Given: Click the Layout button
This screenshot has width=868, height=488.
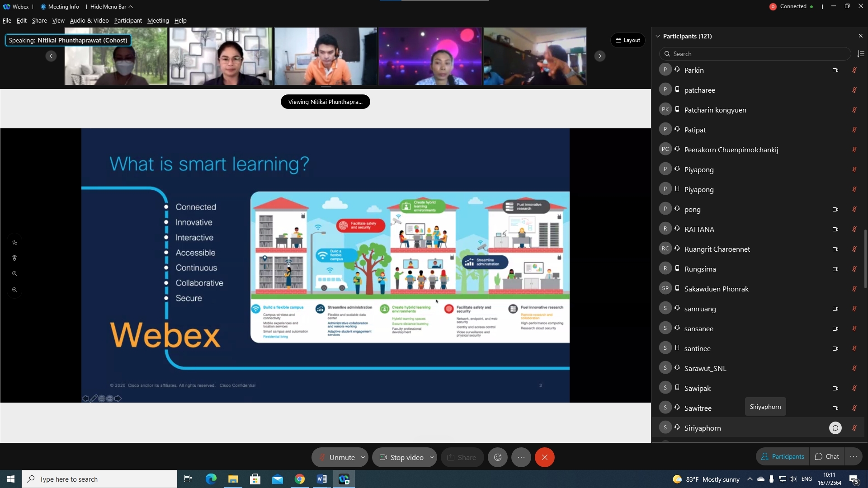Looking at the screenshot, I should pos(628,40).
